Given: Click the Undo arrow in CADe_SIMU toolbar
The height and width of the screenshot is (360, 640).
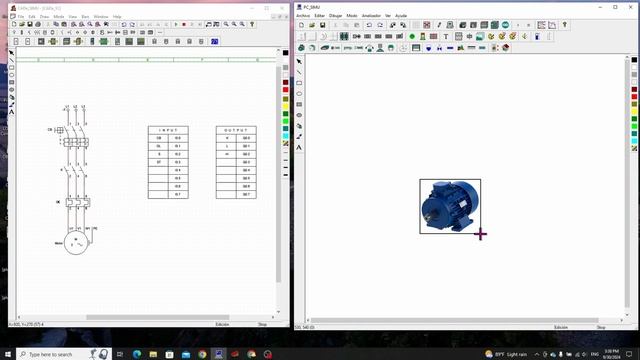Looking at the screenshot, I should click(x=124, y=24).
